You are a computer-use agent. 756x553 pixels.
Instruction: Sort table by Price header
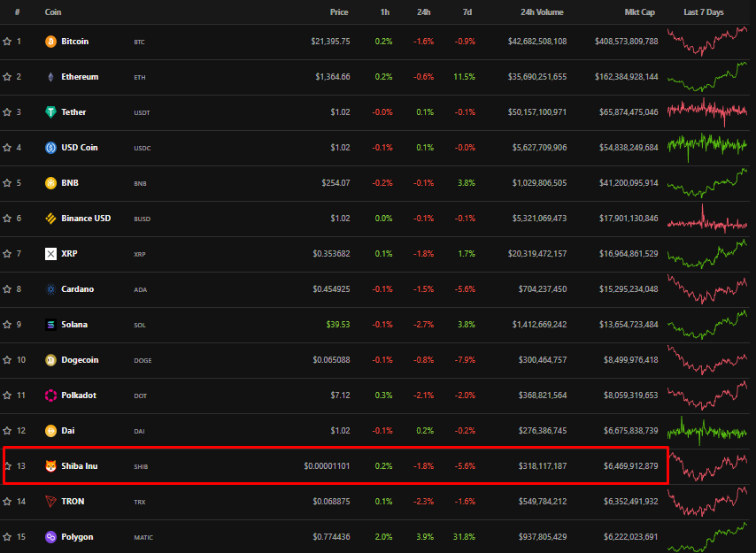point(339,12)
